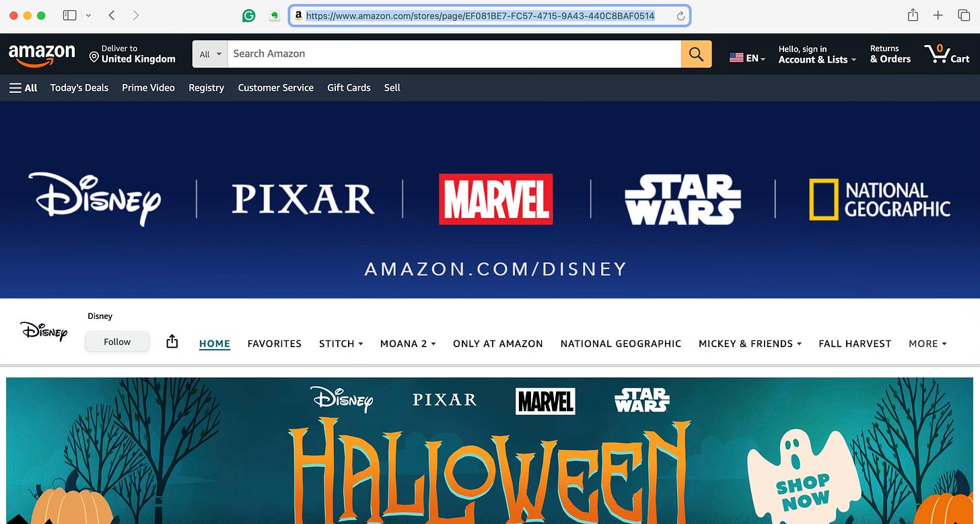The width and height of the screenshot is (980, 524).
Task: Follow the Disney store
Action: point(117,342)
